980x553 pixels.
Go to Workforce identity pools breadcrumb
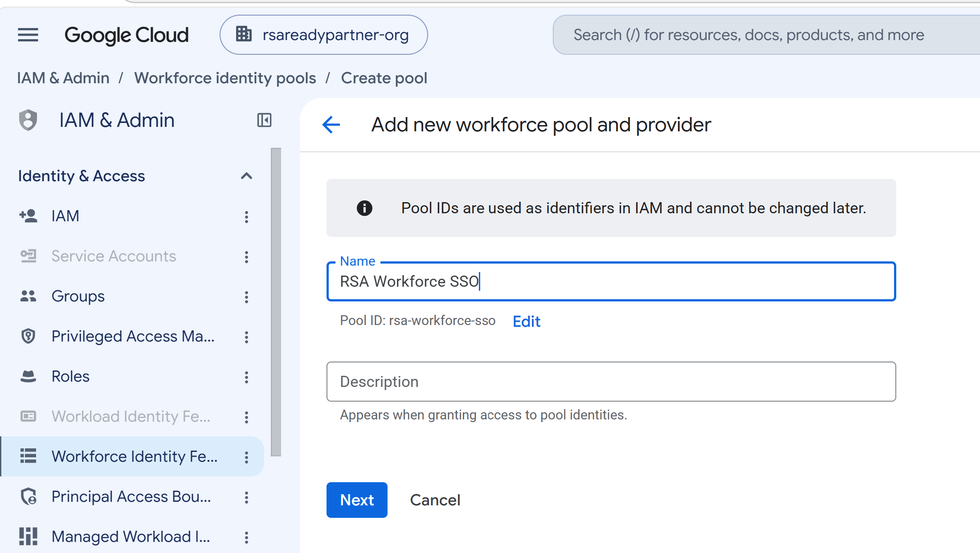(225, 78)
